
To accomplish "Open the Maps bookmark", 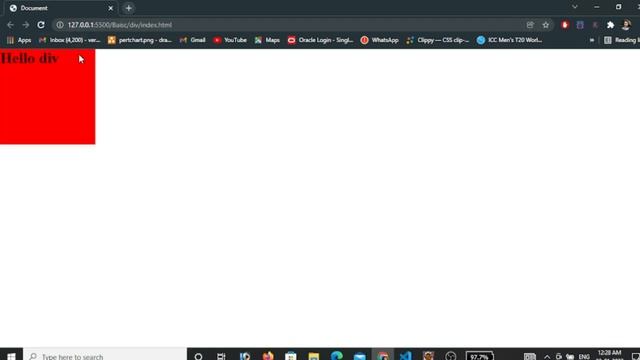I will [x=268, y=40].
